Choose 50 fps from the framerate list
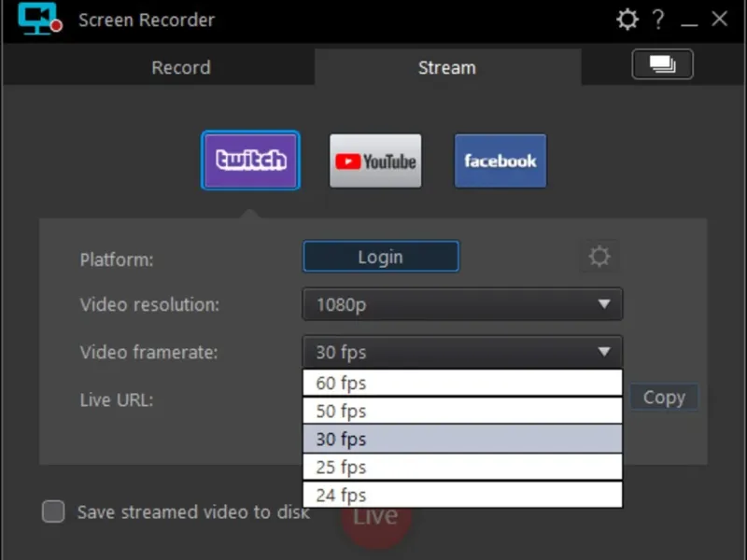Screen dimensions: 747x560 [462, 411]
